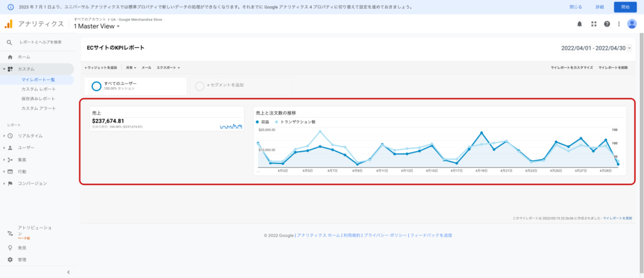Image resolution: width=644 pixels, height=278 pixels.
Task: Click the 売上 widget title
Action: click(97, 112)
